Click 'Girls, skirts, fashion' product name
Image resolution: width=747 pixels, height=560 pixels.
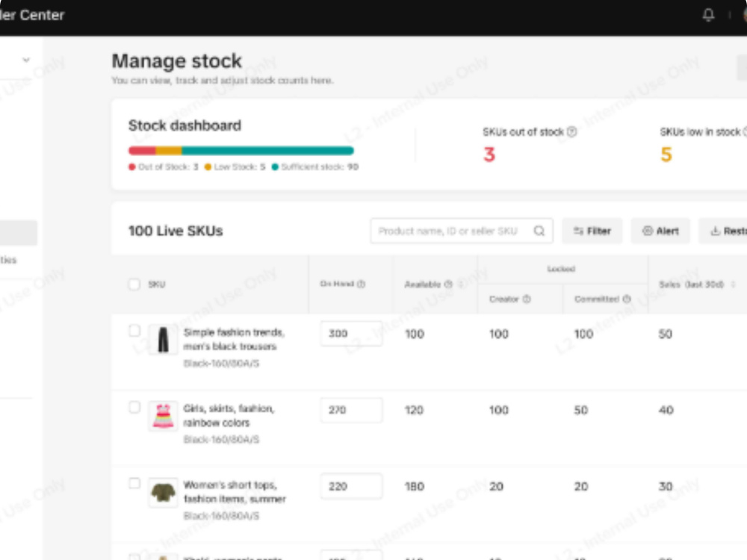pos(229,416)
